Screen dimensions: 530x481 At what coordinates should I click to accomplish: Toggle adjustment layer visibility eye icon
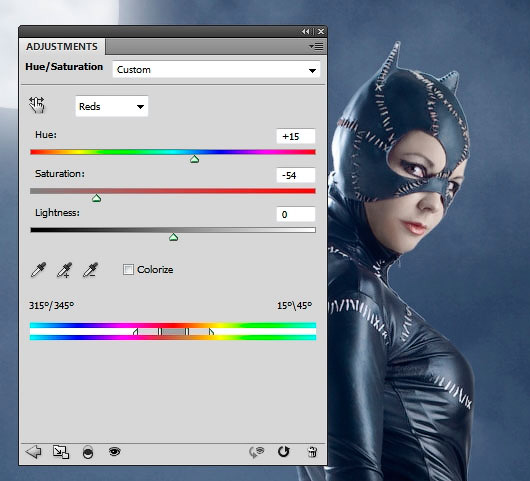pyautogui.click(x=115, y=451)
